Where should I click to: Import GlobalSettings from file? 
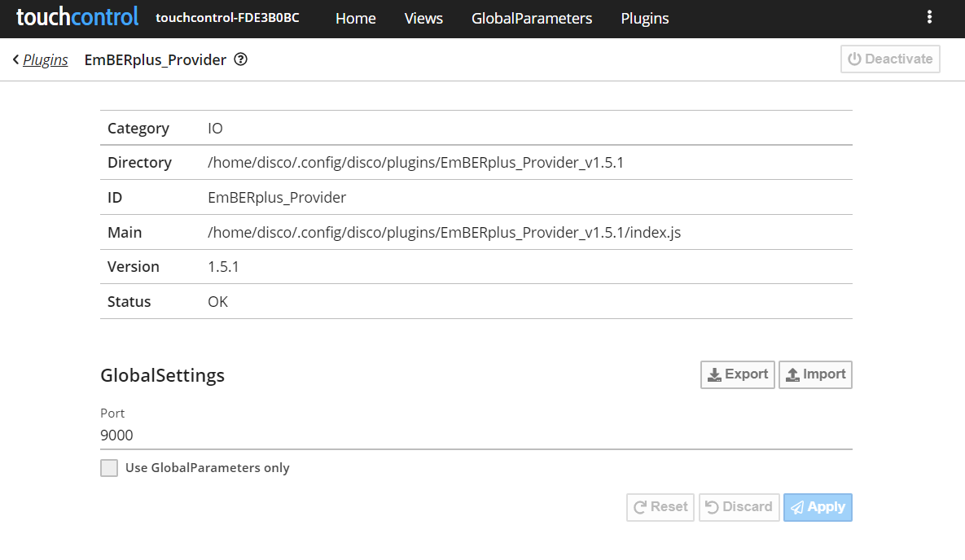click(815, 374)
